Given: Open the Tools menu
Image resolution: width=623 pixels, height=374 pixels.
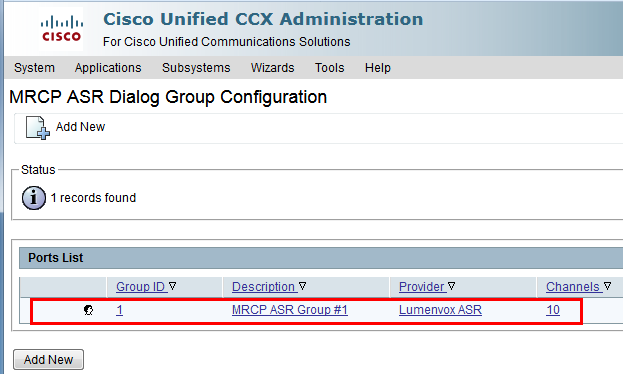Looking at the screenshot, I should [329, 68].
